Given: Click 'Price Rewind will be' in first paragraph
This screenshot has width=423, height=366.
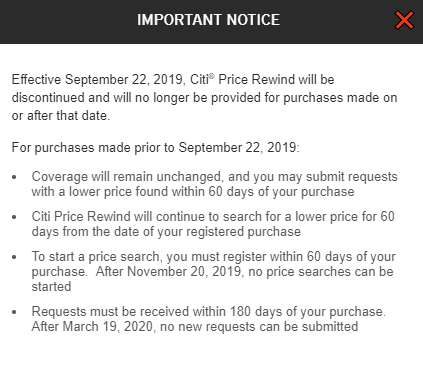Looking at the screenshot, I should coord(276,80).
